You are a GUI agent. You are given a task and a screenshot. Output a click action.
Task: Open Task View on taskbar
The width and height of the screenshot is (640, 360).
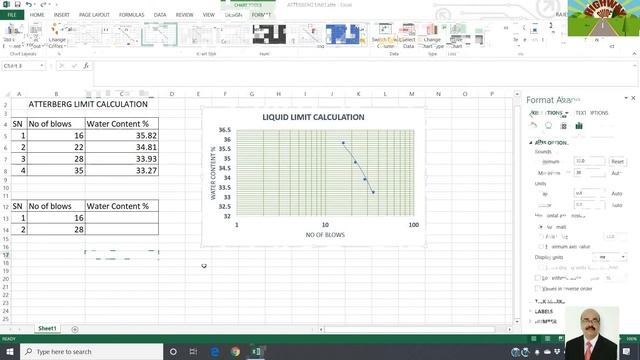point(193,351)
